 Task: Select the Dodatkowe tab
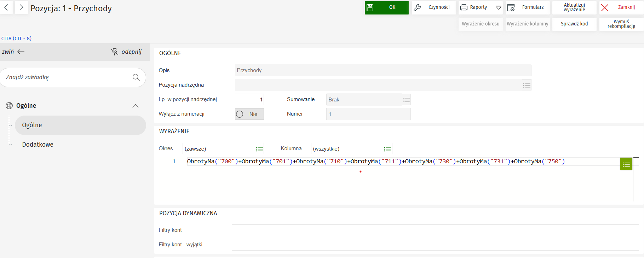point(38,145)
